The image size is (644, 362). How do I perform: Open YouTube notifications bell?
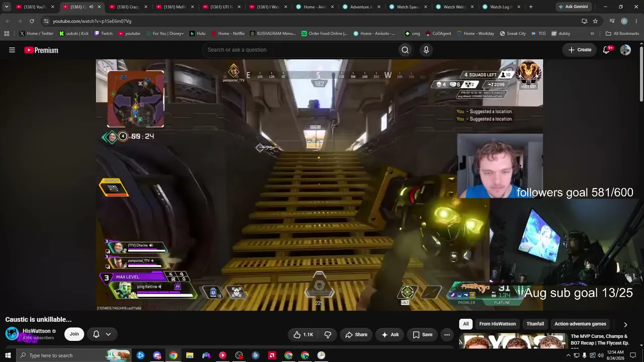[x=606, y=50]
